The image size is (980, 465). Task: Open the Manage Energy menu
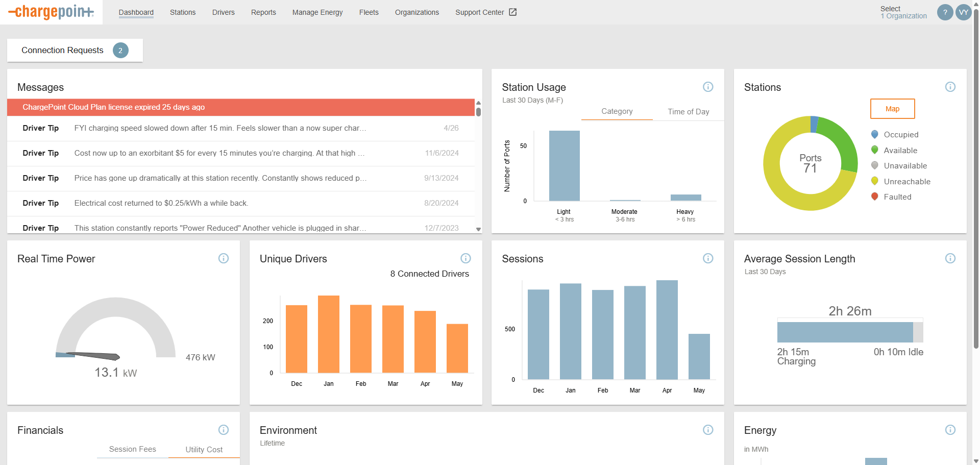pos(317,12)
